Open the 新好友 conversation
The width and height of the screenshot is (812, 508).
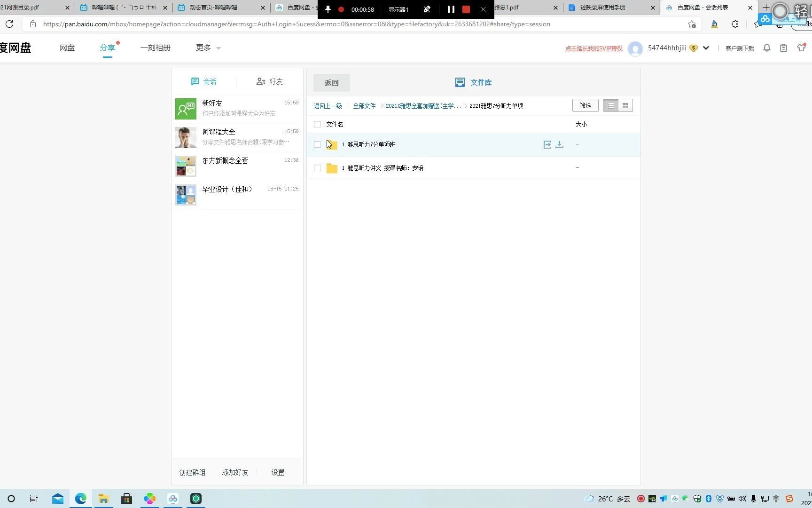click(x=237, y=109)
